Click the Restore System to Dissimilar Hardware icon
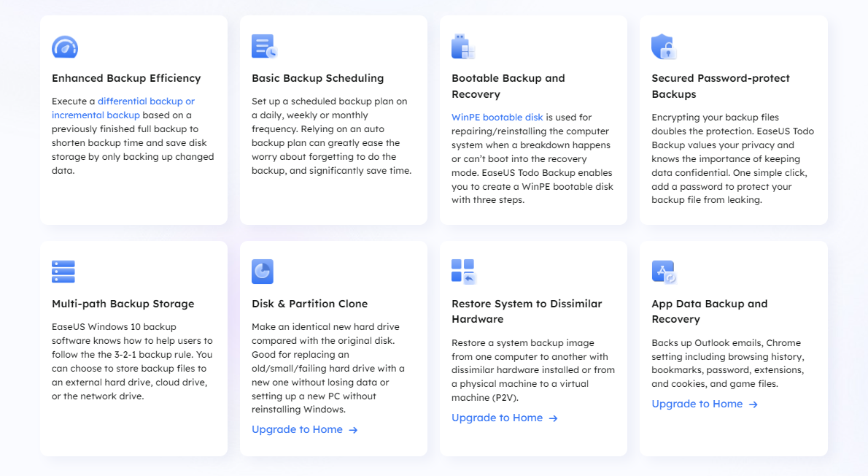This screenshot has width=868, height=476. pyautogui.click(x=463, y=271)
